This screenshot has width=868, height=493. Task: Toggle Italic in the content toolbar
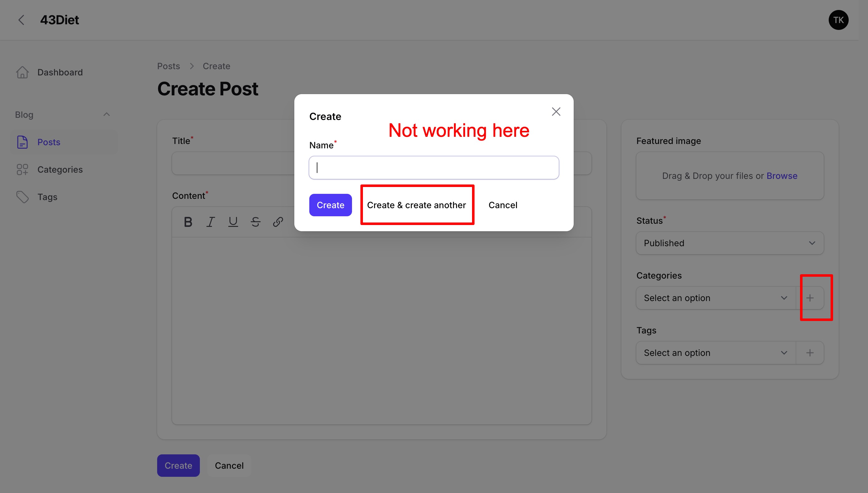[210, 222]
